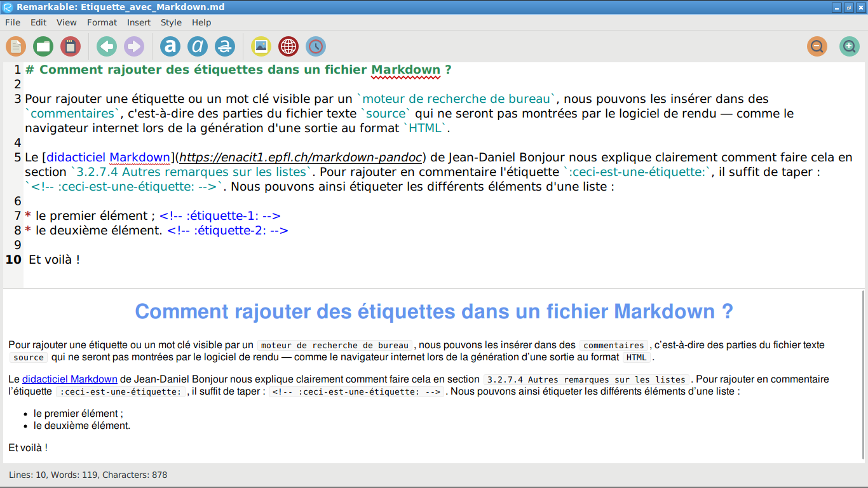
Task: Insert timestamp using the clock icon
Action: (316, 46)
